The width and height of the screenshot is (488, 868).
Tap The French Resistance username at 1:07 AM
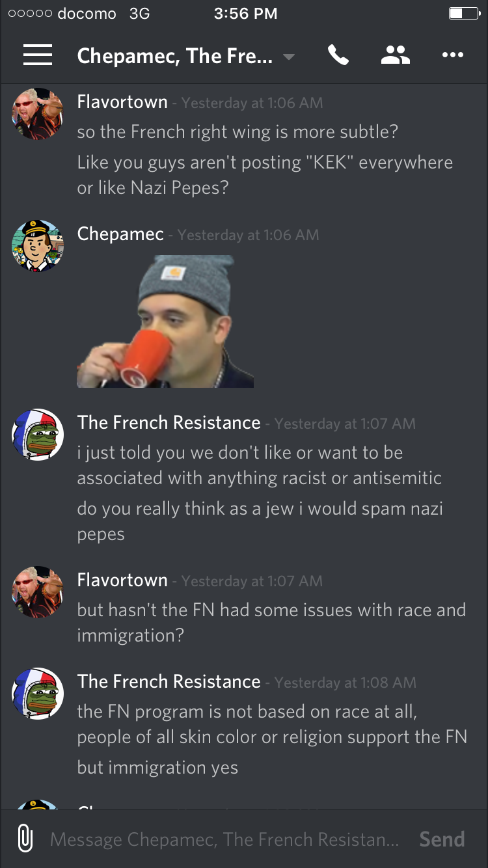(169, 423)
